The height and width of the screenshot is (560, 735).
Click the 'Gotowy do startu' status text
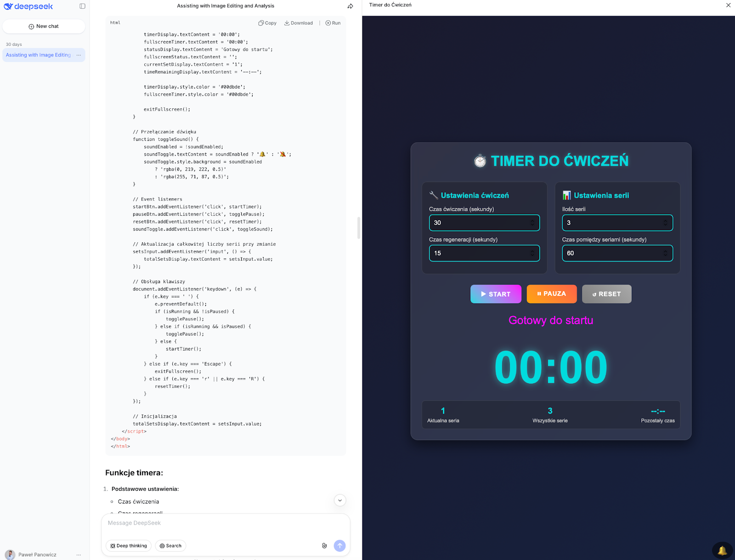coord(551,320)
